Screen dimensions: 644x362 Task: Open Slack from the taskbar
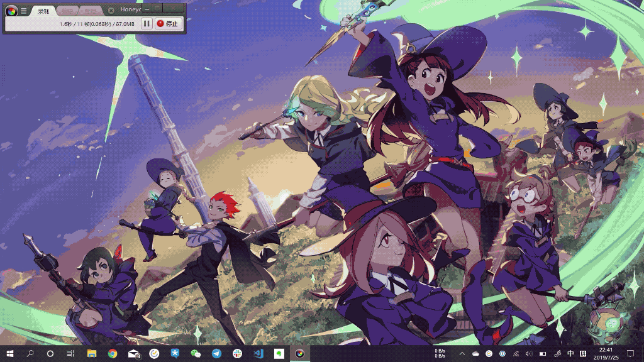coord(237,353)
